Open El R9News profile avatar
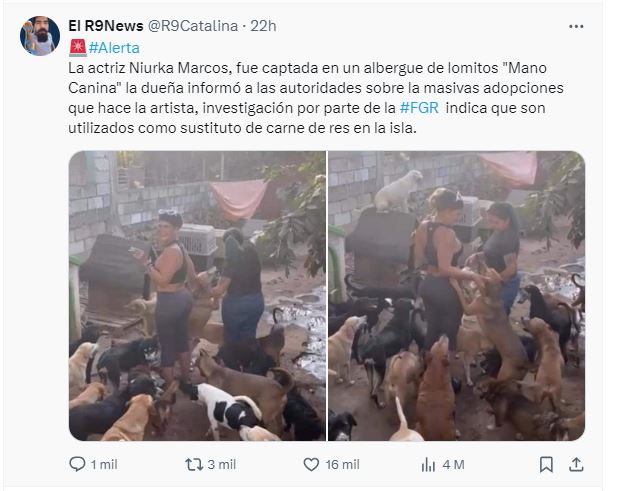Screen dimensions: 619x491 [40, 36]
